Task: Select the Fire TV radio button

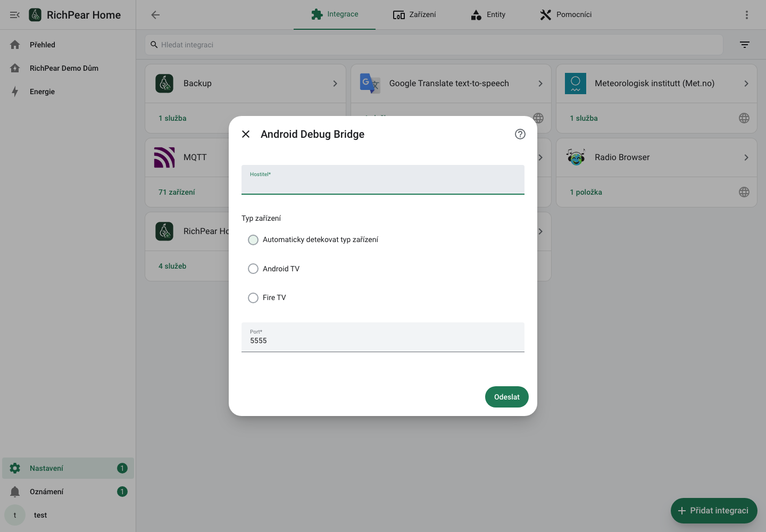Action: pyautogui.click(x=253, y=298)
